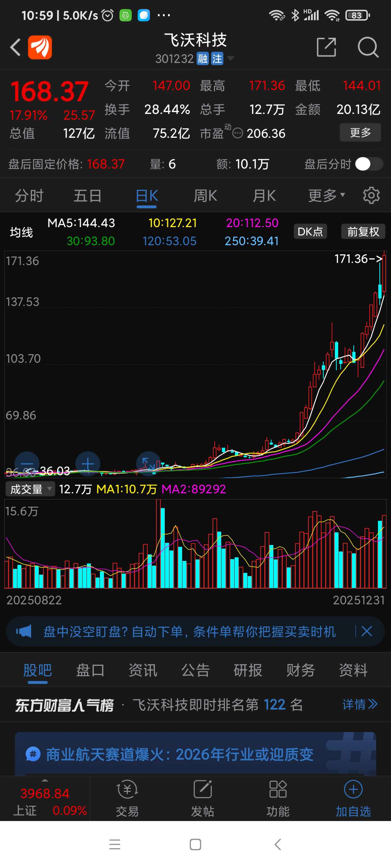Screen dimensions: 391x868
Task: Tap the back arrow icon
Action: (15, 47)
